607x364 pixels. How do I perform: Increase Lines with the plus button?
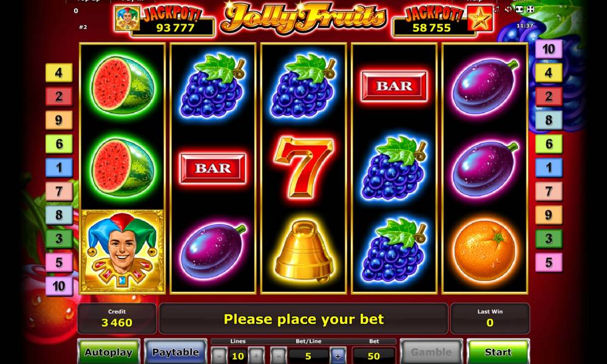pos(256,356)
